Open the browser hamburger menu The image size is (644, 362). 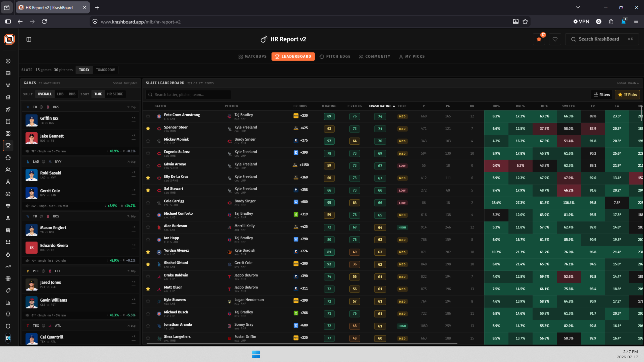pos(636,22)
